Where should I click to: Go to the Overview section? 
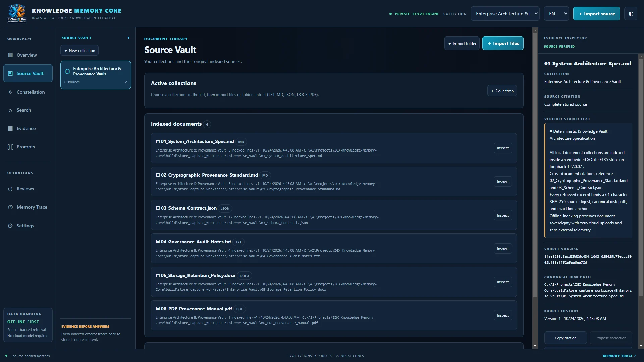tap(28, 55)
